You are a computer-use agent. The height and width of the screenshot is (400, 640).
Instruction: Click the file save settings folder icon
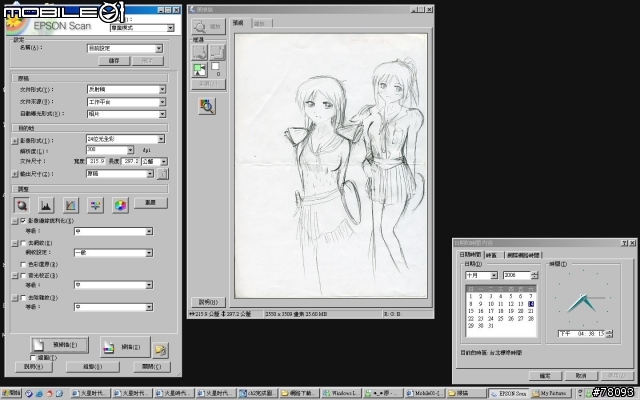coord(160,350)
